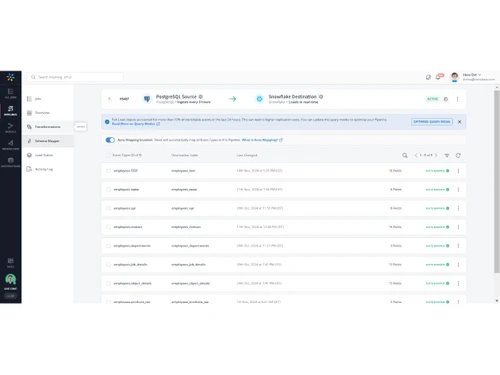Screen dimensions: 500x375
Task: Click the Hevo logo in the sidebar
Action: 11,77
